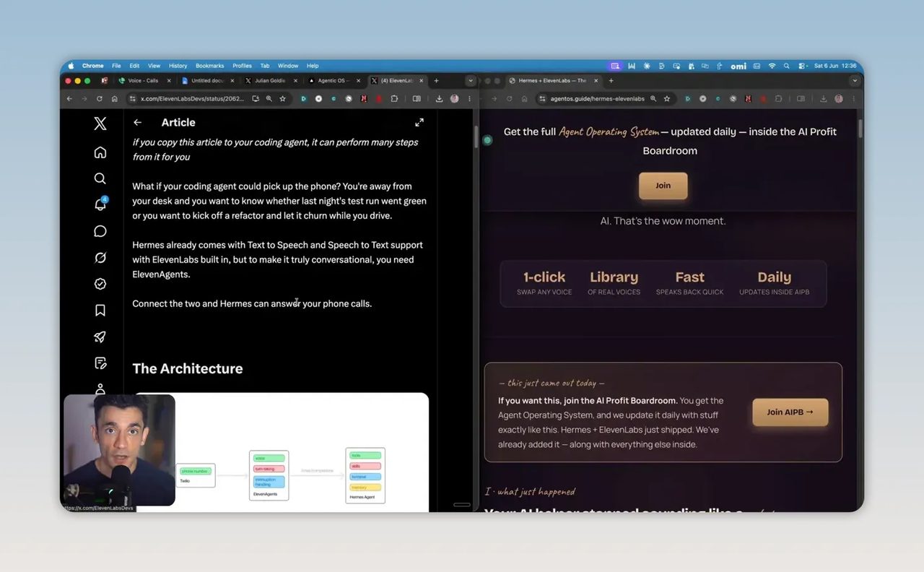The width and height of the screenshot is (924, 572).
Task: Switch to the Agentic OS tab
Action: [x=332, y=81]
